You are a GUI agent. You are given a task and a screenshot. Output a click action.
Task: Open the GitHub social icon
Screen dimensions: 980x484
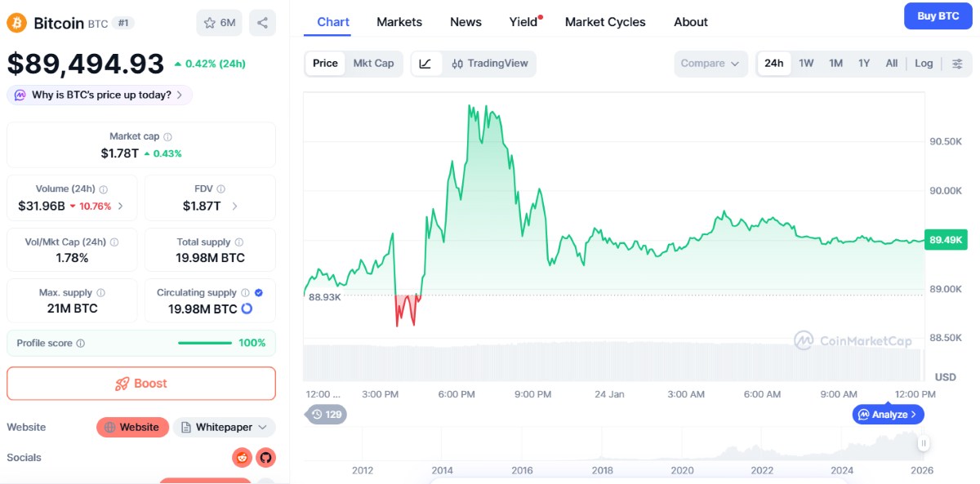click(265, 457)
